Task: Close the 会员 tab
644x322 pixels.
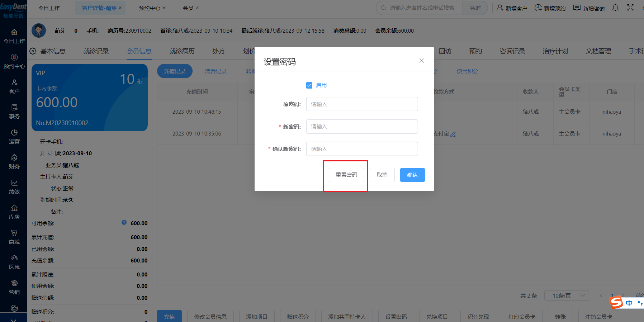Action: [x=197, y=8]
